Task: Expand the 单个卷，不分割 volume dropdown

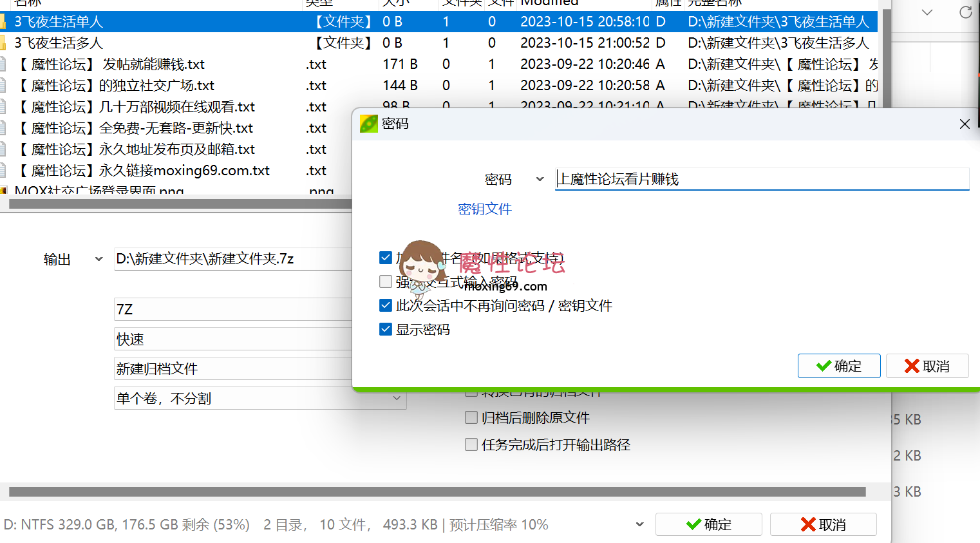Action: click(x=396, y=398)
